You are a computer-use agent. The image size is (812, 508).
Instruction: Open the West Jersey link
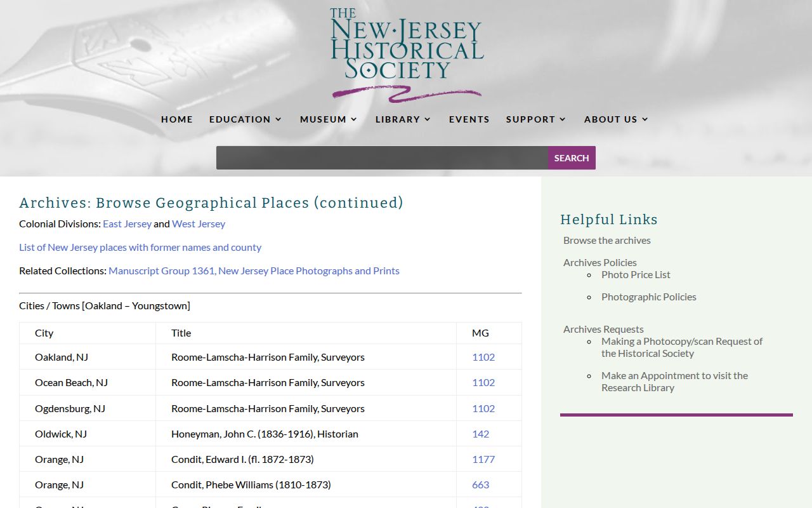[199, 224]
